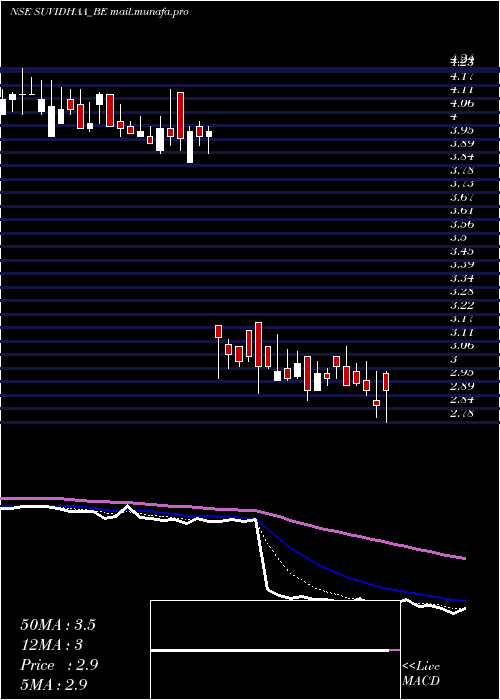The height and width of the screenshot is (700, 500).
Task: Click the 4.17 price axis label
Action: click(x=462, y=76)
